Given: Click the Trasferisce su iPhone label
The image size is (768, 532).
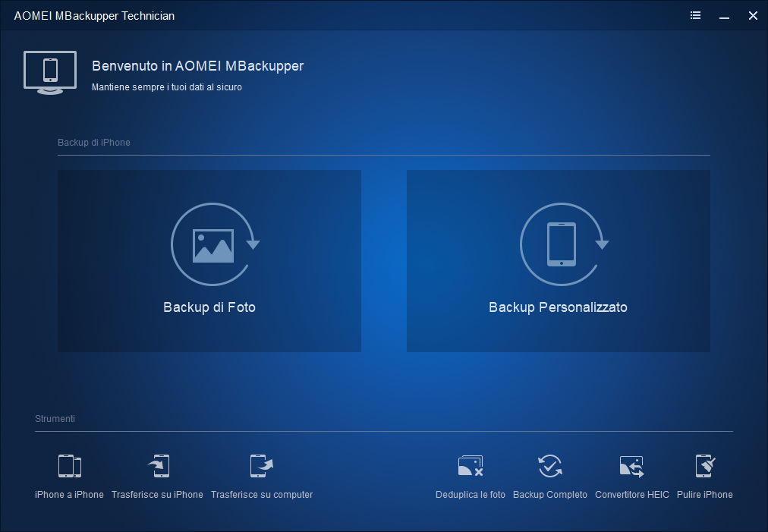Looking at the screenshot, I should click(x=157, y=495).
